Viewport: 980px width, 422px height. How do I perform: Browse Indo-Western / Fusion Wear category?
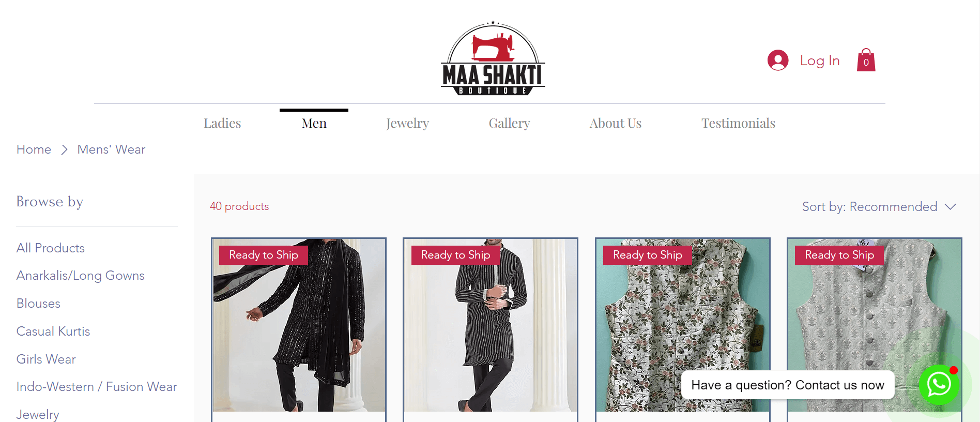click(x=97, y=387)
